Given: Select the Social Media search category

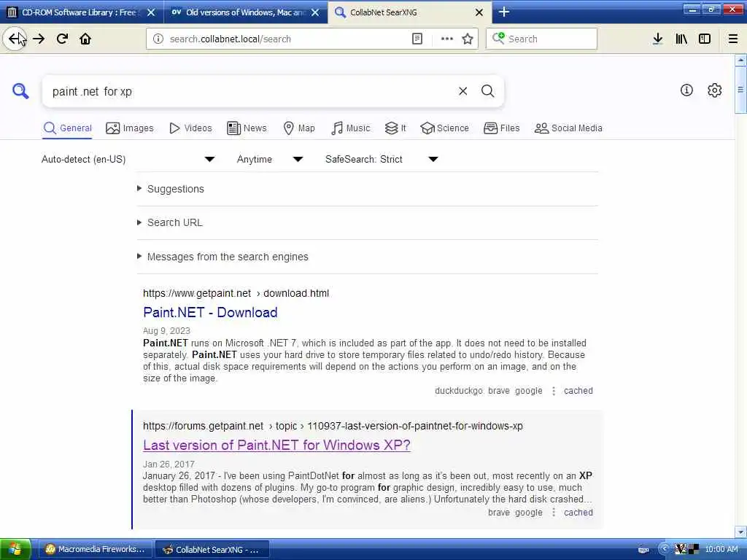Looking at the screenshot, I should pos(568,128).
